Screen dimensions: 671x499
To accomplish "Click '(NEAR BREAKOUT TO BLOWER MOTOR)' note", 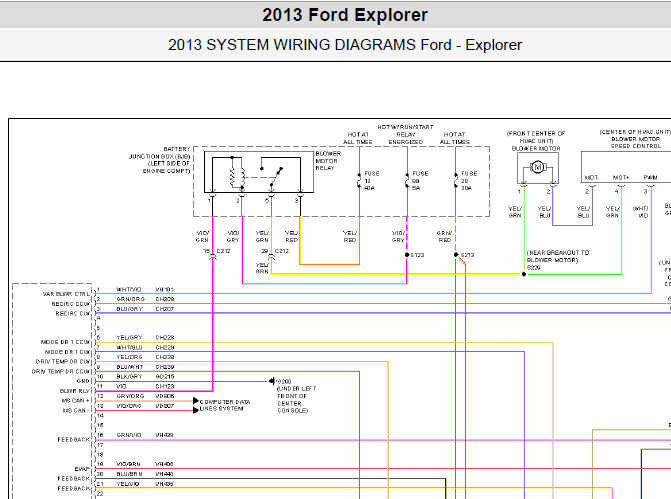I will click(558, 256).
